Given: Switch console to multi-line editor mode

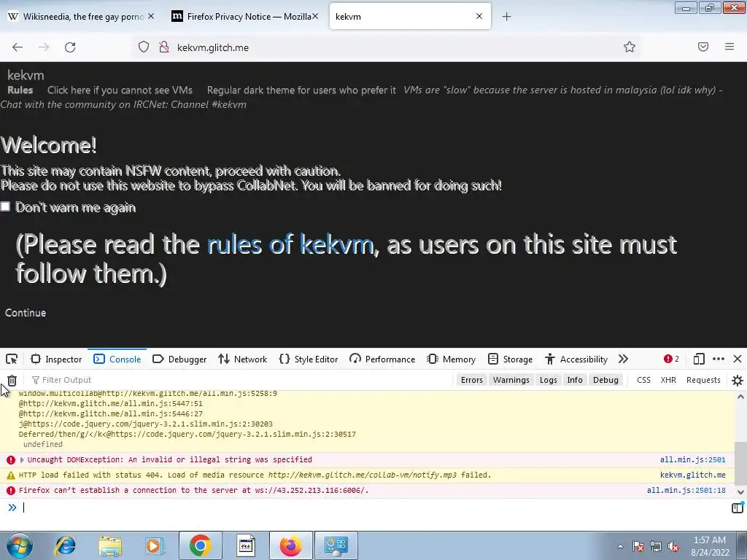Looking at the screenshot, I should (x=737, y=508).
